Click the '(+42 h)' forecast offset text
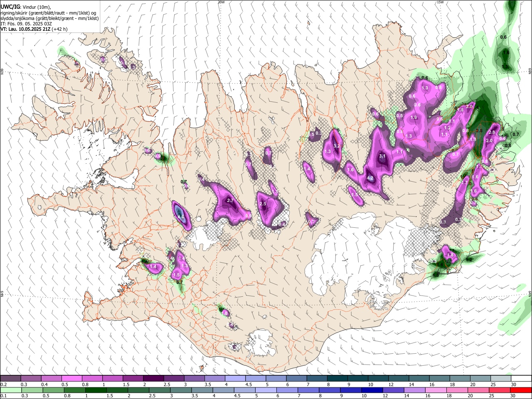Image resolution: width=532 pixels, height=399 pixels. (59, 29)
